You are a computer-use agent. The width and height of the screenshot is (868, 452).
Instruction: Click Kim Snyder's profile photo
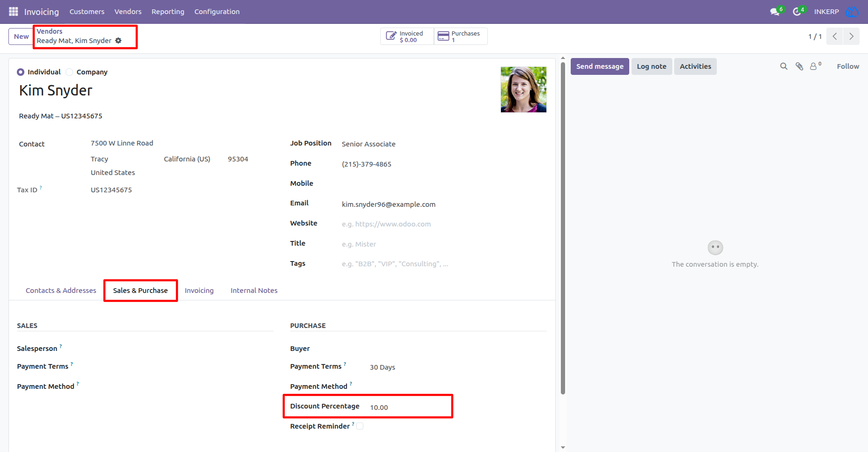coord(523,89)
